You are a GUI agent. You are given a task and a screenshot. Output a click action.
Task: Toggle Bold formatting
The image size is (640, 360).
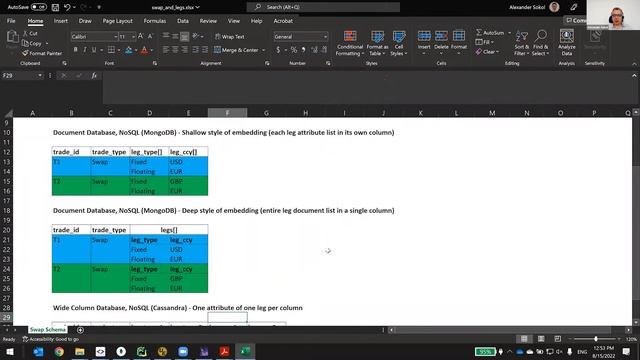[x=76, y=50]
